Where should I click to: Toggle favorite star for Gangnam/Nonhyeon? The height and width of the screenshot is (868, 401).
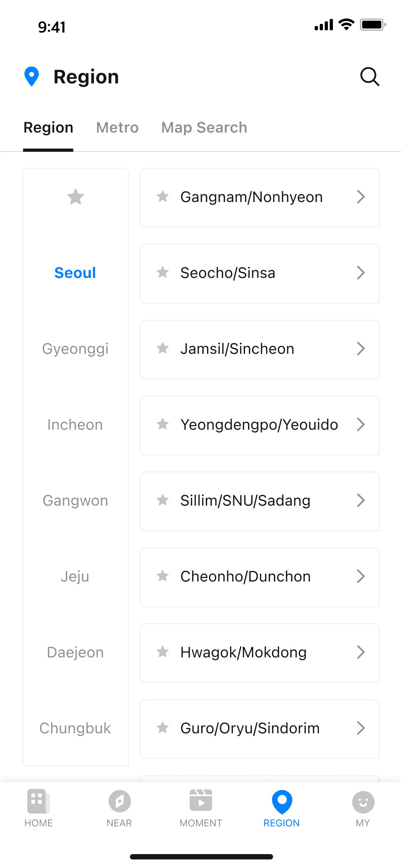(x=163, y=196)
